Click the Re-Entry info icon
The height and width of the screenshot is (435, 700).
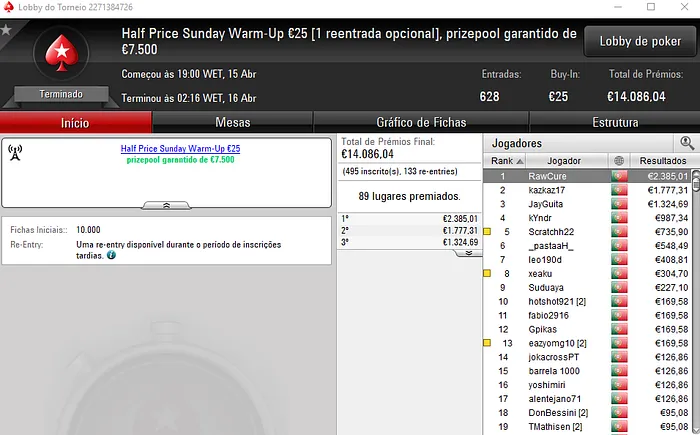[x=111, y=255]
